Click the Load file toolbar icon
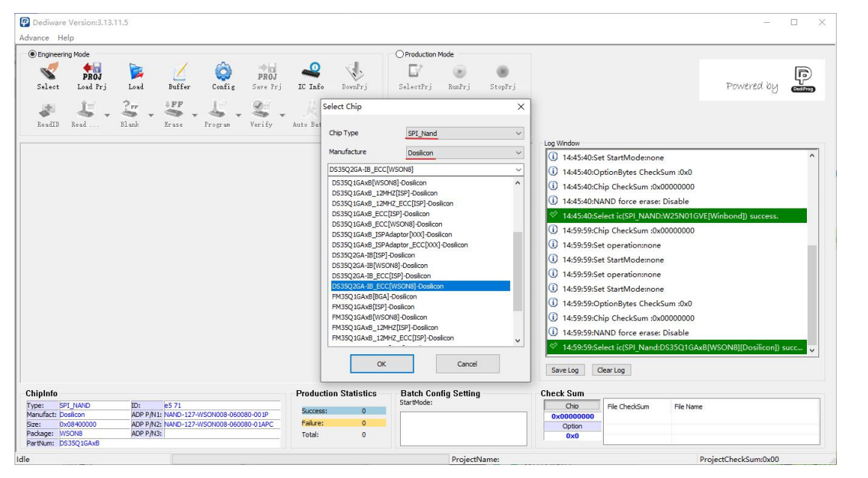868x478 pixels. (136, 72)
